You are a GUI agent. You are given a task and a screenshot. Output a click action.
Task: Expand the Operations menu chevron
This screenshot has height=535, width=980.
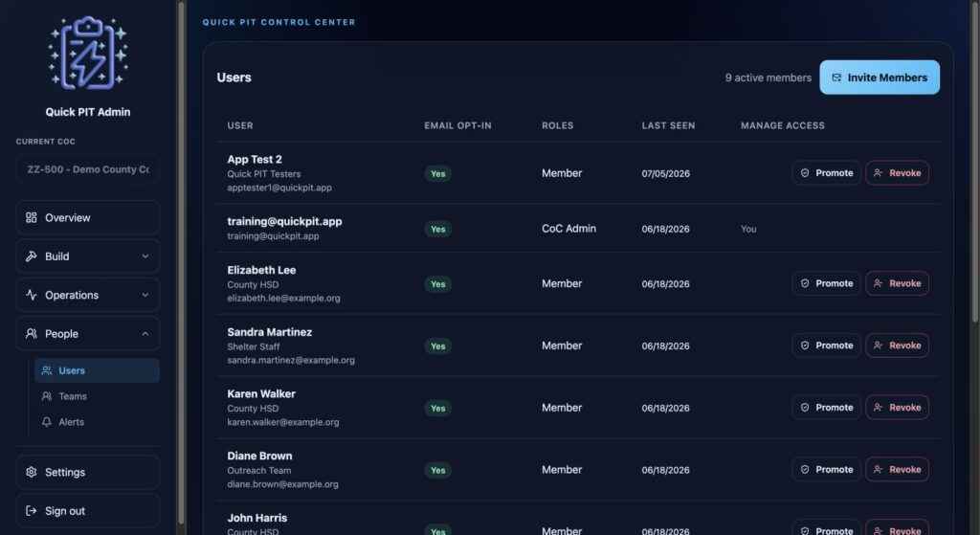coord(145,295)
